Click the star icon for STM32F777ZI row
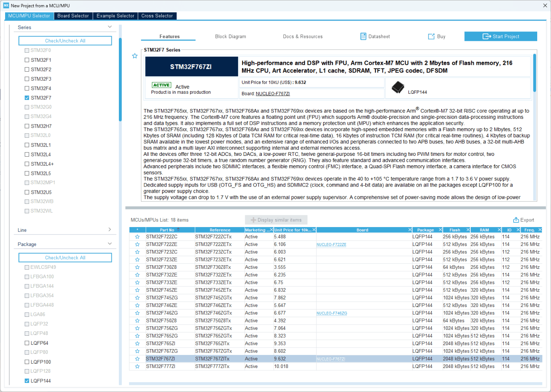 pyautogui.click(x=137, y=366)
